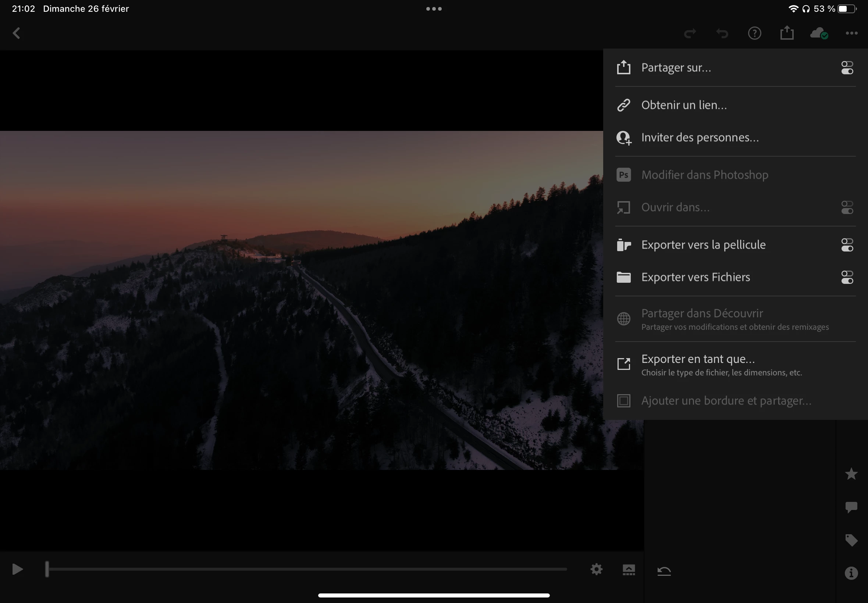Click the video timeline scrubber handle
The width and height of the screenshot is (868, 603).
(x=47, y=569)
